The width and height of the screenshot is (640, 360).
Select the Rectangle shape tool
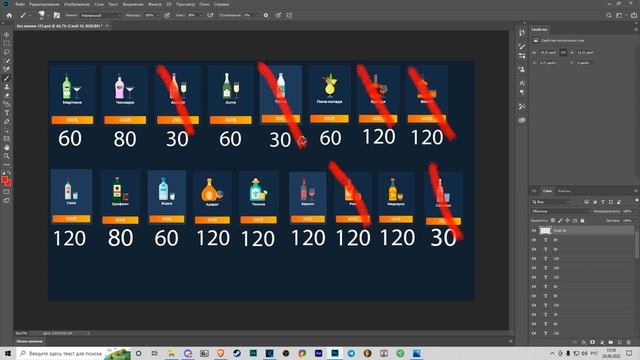(7, 139)
